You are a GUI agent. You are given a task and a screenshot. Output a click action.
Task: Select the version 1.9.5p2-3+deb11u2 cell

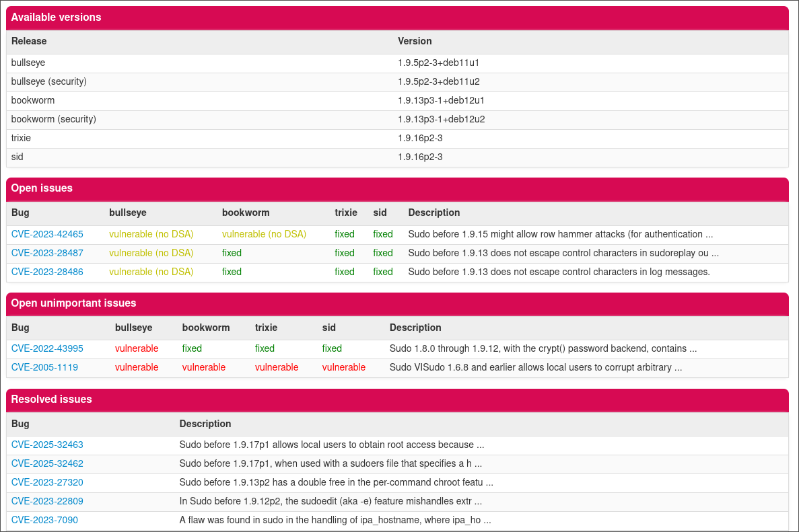[439, 82]
